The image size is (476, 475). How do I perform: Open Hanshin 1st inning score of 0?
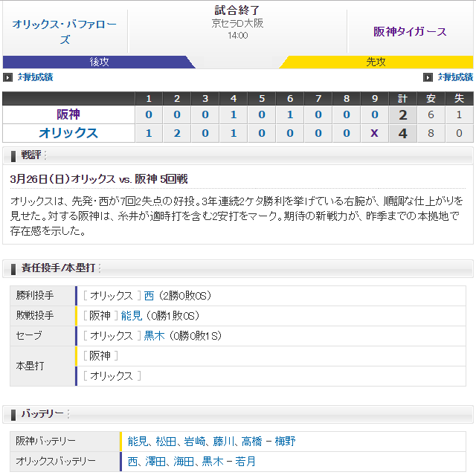click(x=149, y=114)
